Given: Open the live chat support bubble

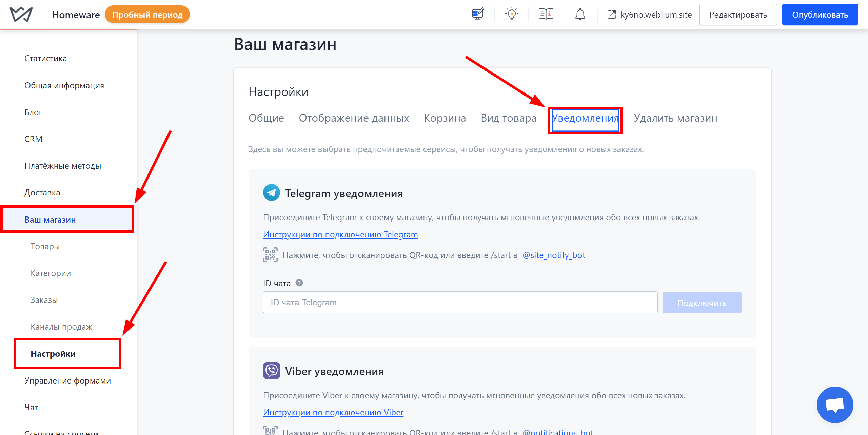Looking at the screenshot, I should coord(835,405).
